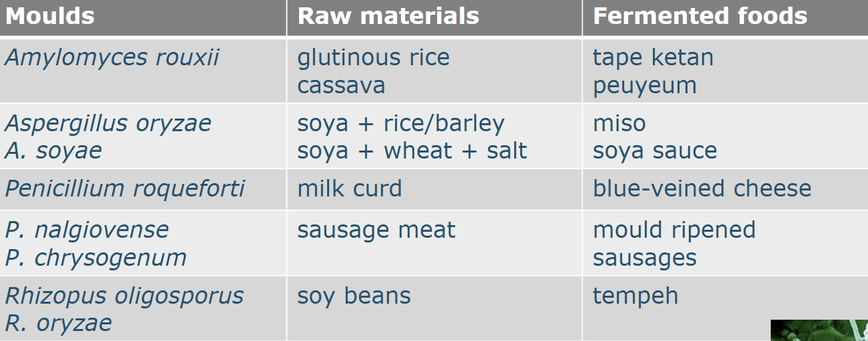Click the sausage meat cell
The width and height of the screenshot is (868, 341).
pyautogui.click(x=376, y=230)
